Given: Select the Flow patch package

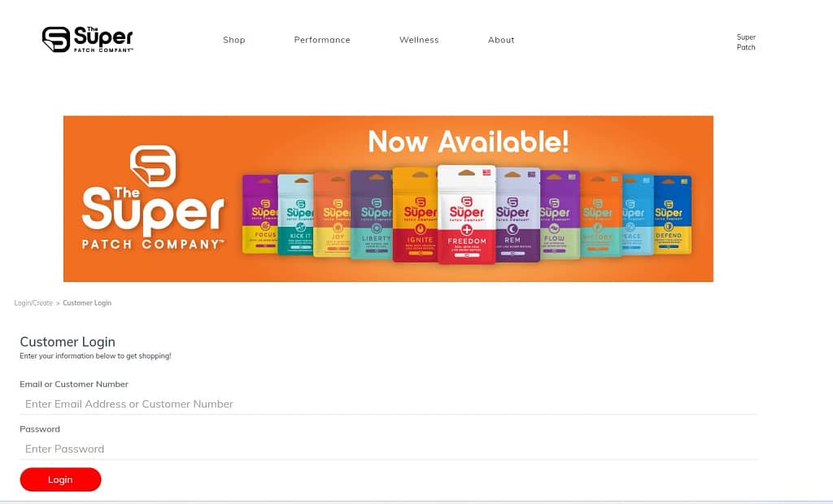Looking at the screenshot, I should coord(560,215).
